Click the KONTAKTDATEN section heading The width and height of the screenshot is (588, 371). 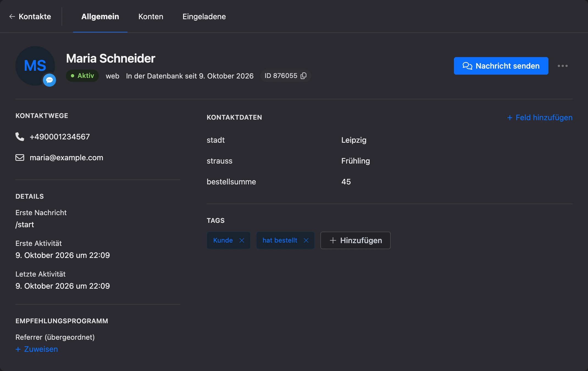coord(234,117)
